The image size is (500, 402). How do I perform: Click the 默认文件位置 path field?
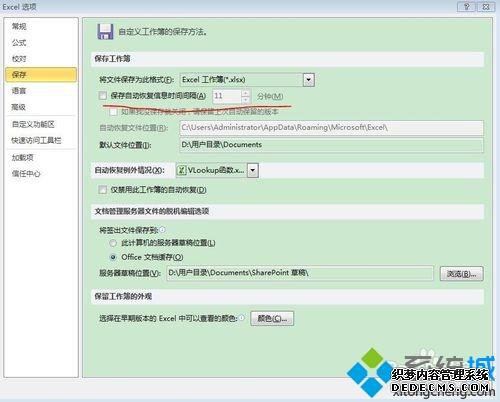tap(331, 145)
